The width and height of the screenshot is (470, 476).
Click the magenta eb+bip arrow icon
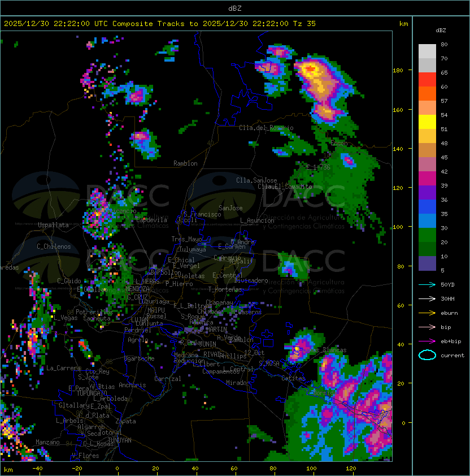point(427,341)
